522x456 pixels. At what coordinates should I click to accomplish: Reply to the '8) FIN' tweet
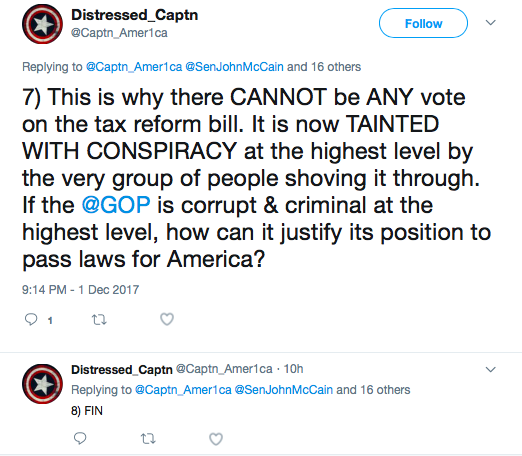[x=80, y=438]
